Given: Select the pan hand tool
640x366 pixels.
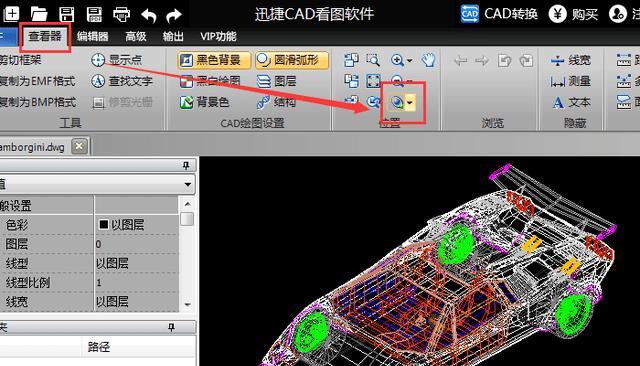Looking at the screenshot, I should point(428,60).
